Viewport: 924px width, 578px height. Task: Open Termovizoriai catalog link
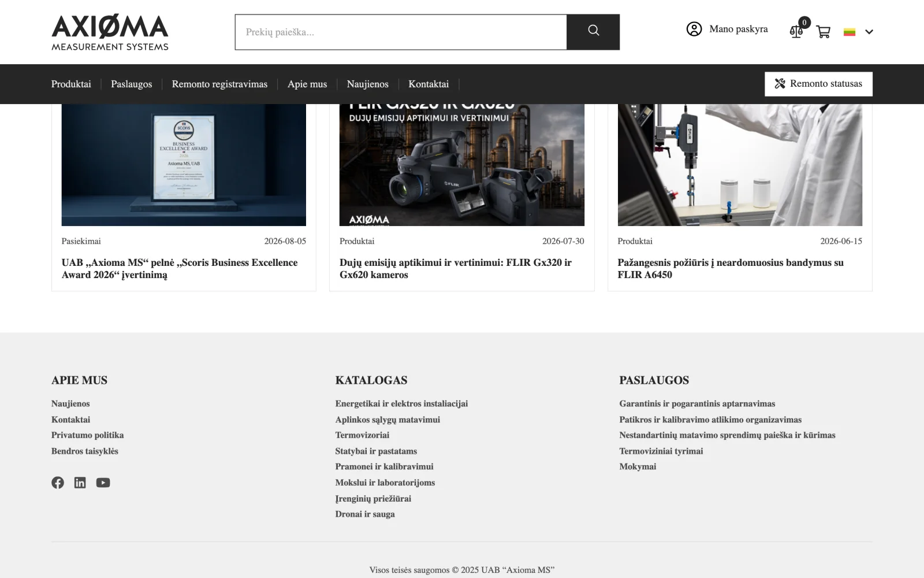pyautogui.click(x=362, y=435)
